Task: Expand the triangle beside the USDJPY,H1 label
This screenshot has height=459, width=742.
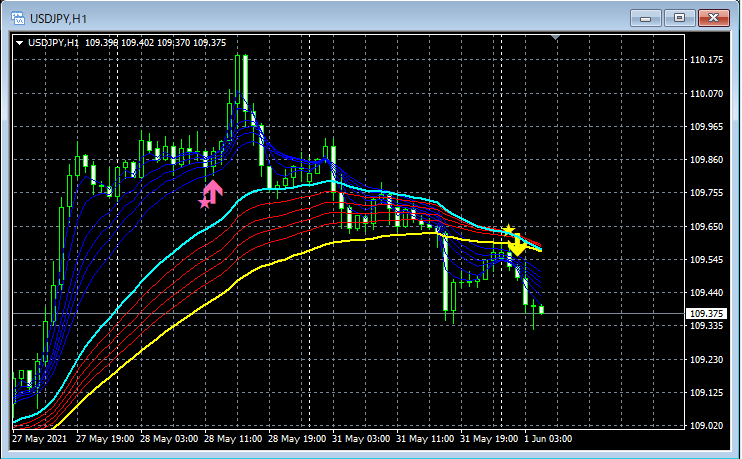Action: tap(19, 43)
